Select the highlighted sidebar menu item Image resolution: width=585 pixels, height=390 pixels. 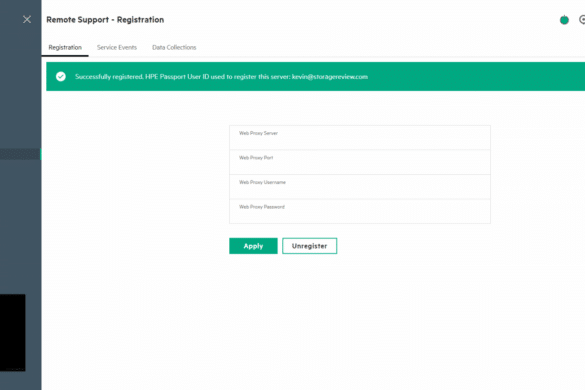coord(21,154)
